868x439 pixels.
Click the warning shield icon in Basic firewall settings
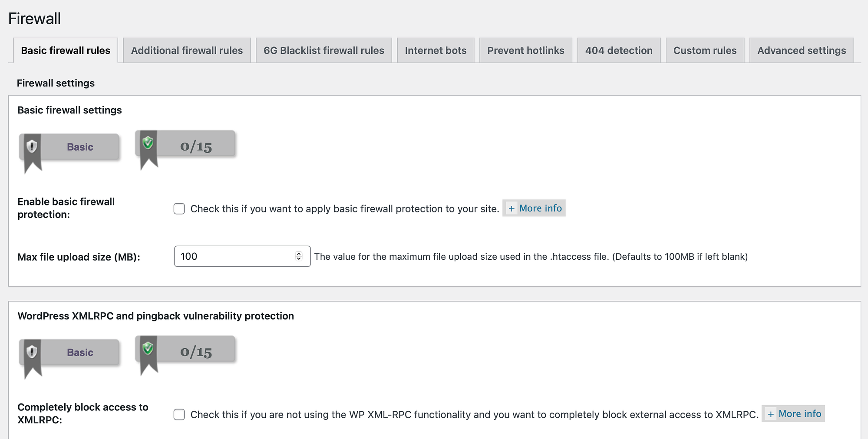[x=32, y=146]
